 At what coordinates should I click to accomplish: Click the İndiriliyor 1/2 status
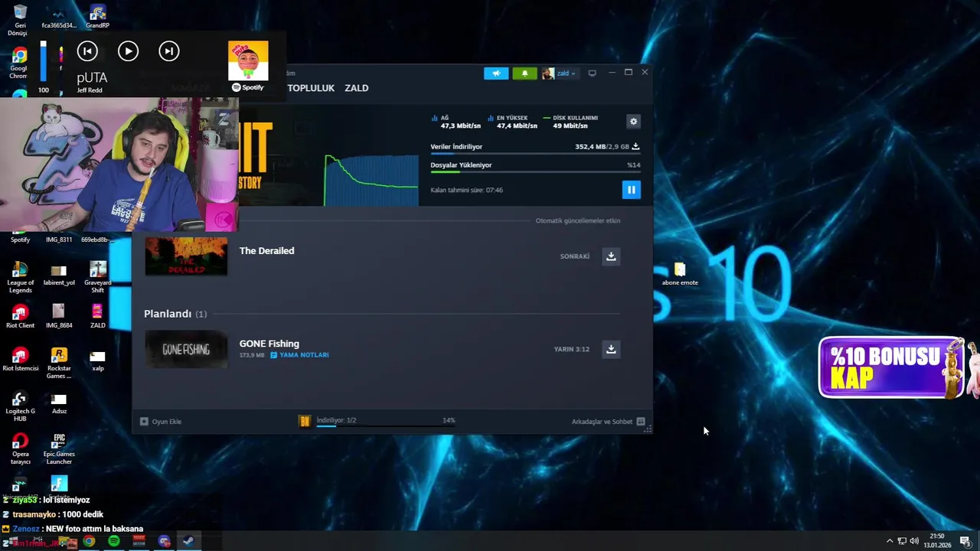336,420
